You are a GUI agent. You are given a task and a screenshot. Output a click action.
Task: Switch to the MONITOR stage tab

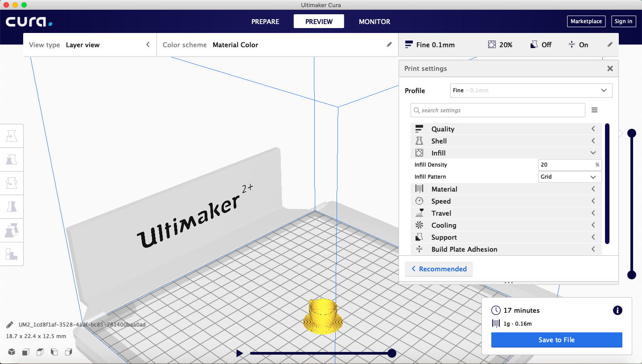tap(374, 21)
